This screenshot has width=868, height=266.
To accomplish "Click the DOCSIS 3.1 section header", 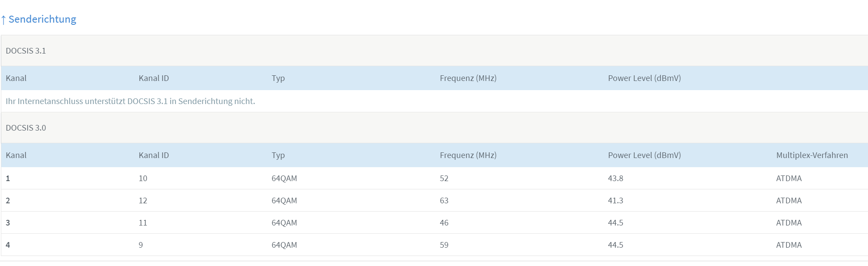I will (x=26, y=51).
